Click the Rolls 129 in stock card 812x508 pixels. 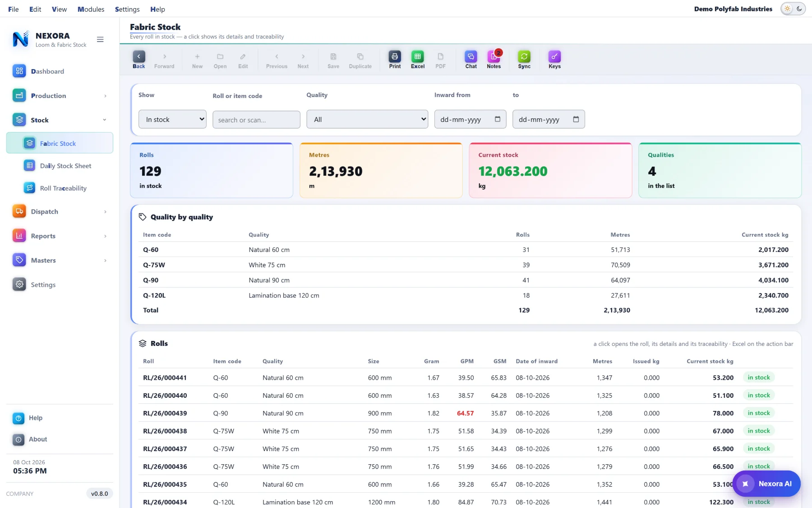tap(212, 170)
